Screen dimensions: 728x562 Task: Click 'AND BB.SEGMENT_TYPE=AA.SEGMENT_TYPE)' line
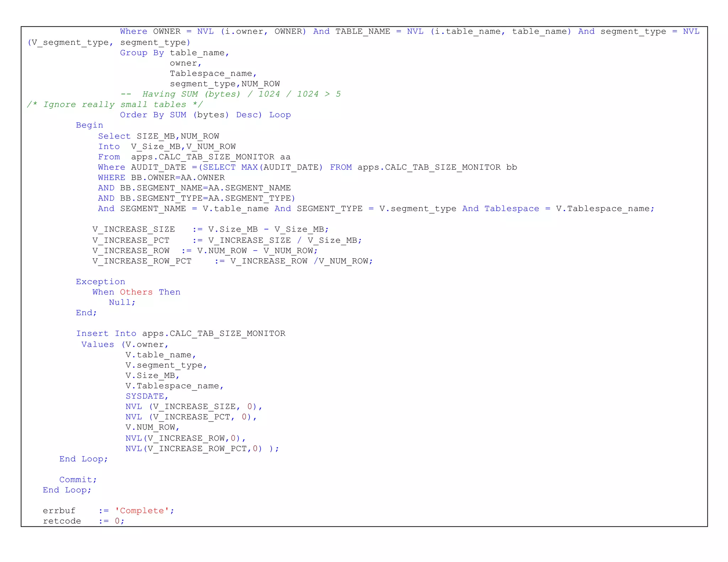click(x=197, y=198)
